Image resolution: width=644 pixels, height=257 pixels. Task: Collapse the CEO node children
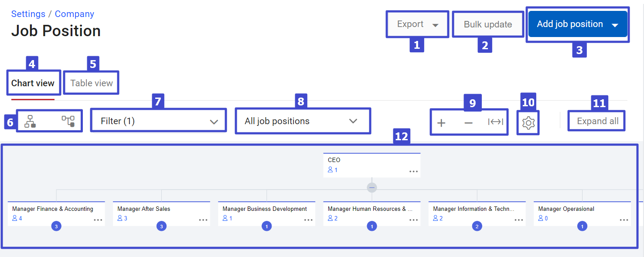(x=372, y=188)
